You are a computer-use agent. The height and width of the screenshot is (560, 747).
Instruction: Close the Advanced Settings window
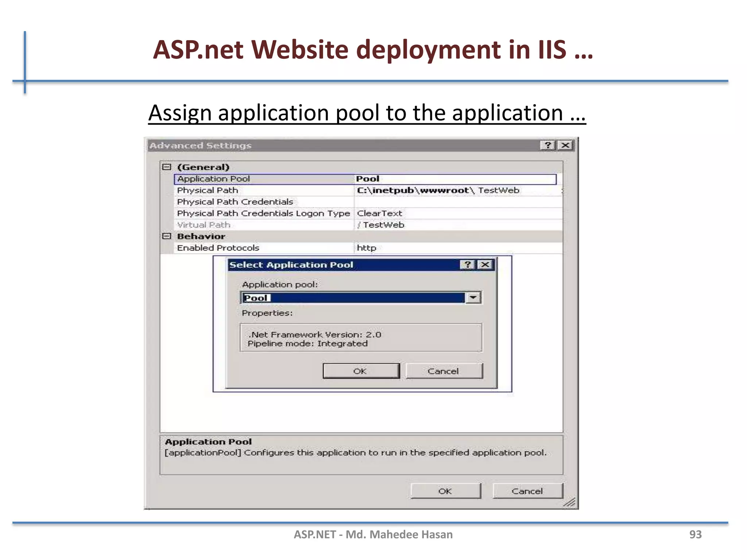coord(565,145)
